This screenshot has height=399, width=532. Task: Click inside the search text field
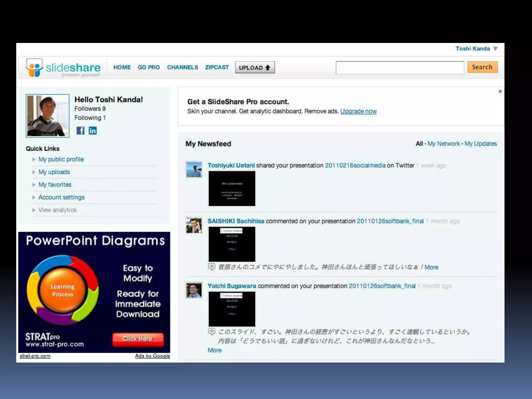tap(400, 68)
